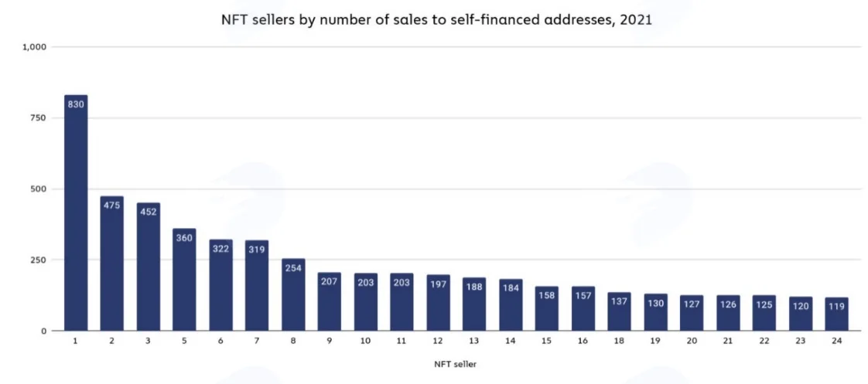The height and width of the screenshot is (384, 868).
Task: Select the bar showing 207
Action: click(330, 301)
